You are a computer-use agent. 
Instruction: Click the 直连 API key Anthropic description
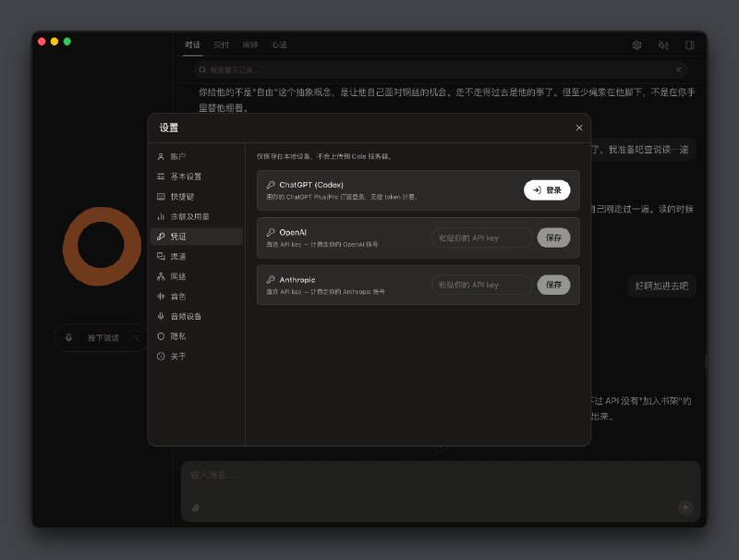[326, 292]
